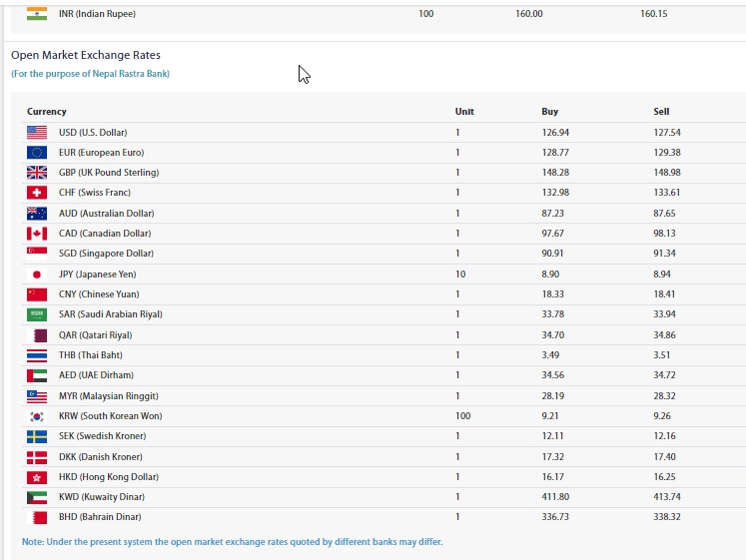Click the Japanese Yen flag icon
Screen dimensions: 746x560
[37, 275]
